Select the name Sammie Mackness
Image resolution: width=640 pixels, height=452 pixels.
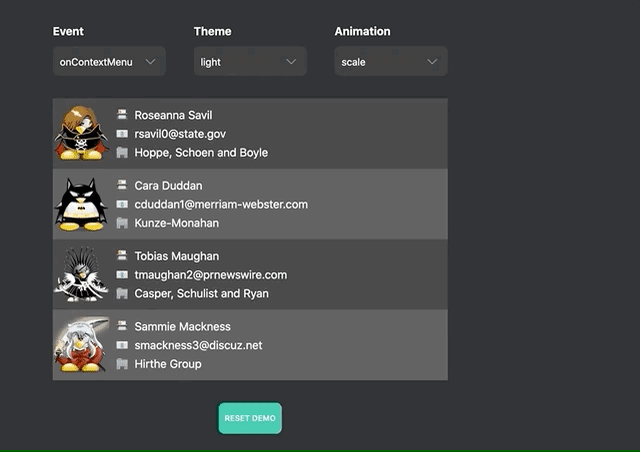[x=182, y=327]
